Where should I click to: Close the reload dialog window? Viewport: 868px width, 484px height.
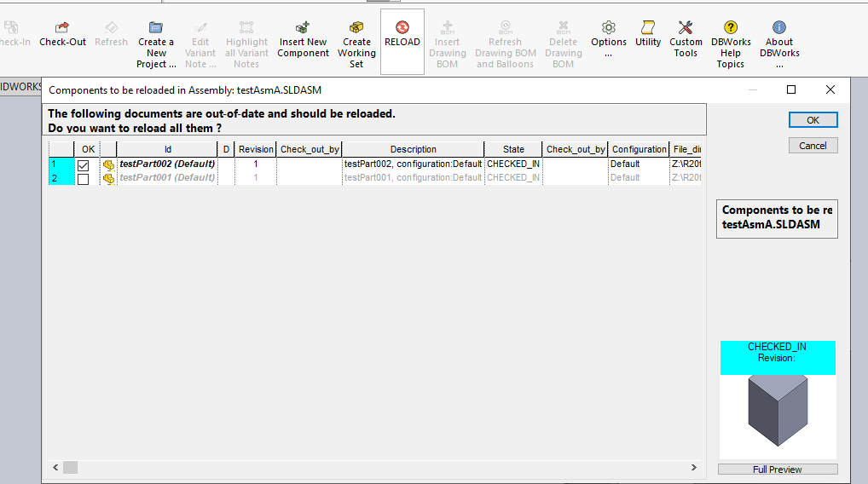[x=830, y=89]
